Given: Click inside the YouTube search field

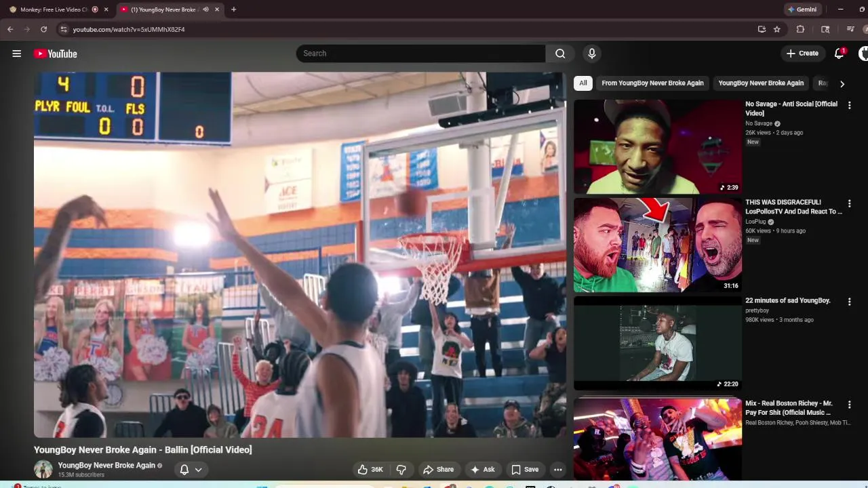Looking at the screenshot, I should (x=420, y=54).
